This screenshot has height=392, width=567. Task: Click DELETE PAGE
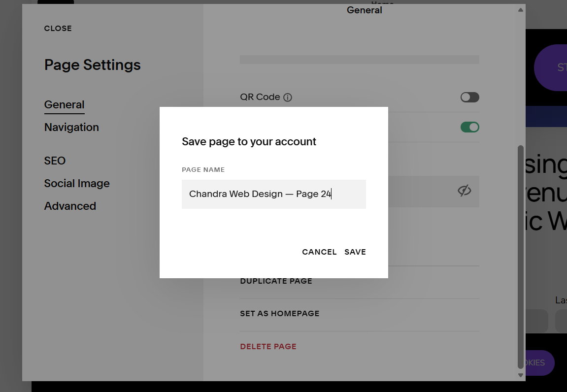[268, 346]
